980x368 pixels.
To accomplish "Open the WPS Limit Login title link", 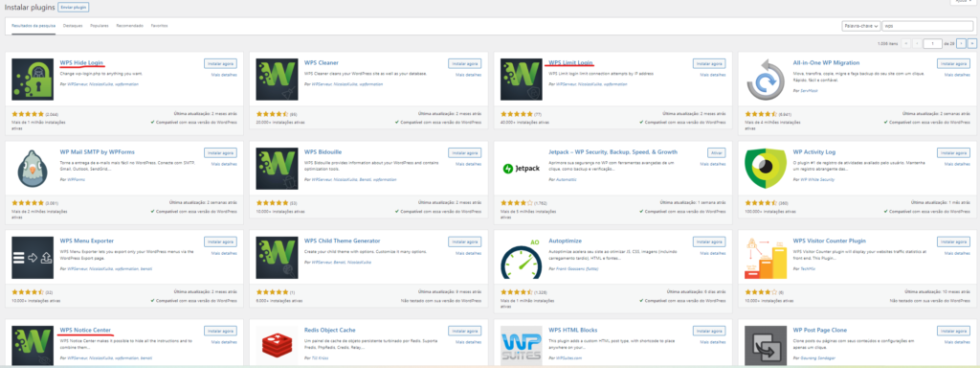I will 570,62.
